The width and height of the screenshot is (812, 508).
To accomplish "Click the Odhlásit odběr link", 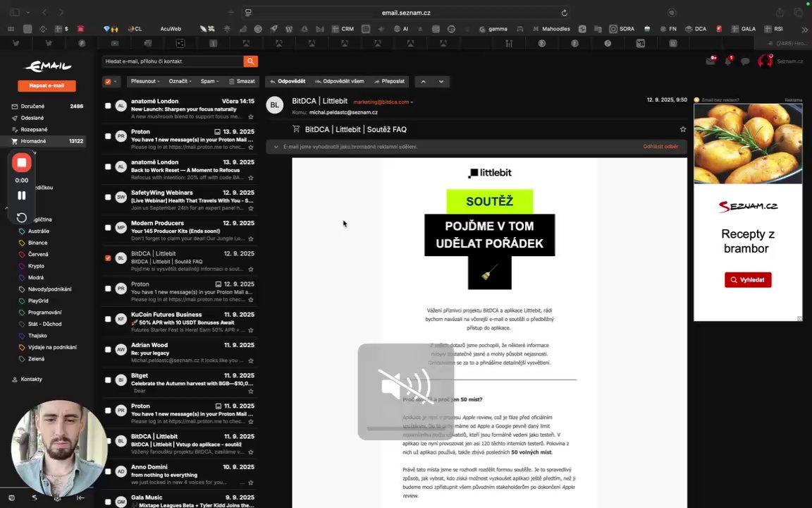I will [x=660, y=147].
